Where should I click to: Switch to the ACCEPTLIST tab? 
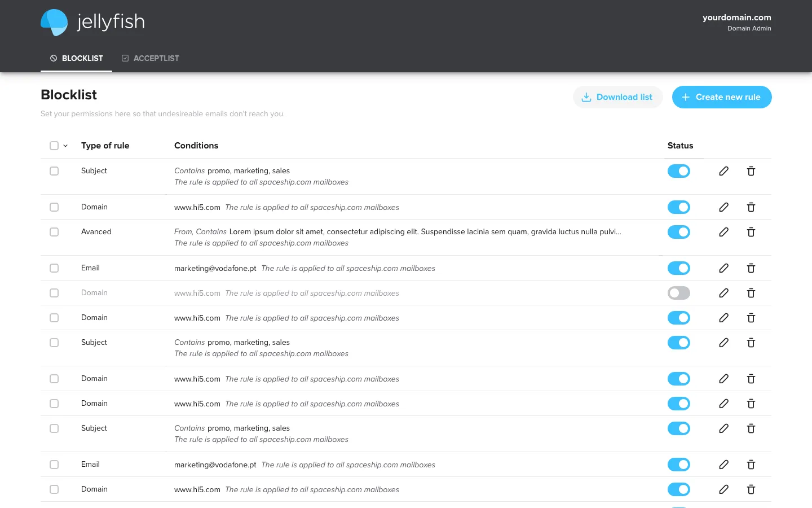[151, 58]
